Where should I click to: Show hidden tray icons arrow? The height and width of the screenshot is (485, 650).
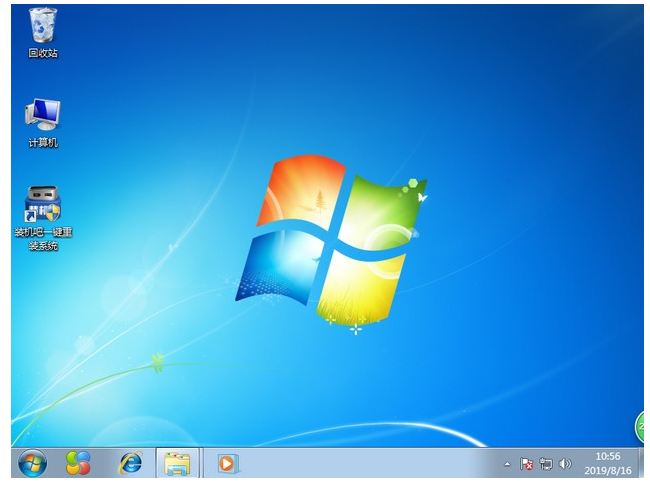(x=507, y=464)
